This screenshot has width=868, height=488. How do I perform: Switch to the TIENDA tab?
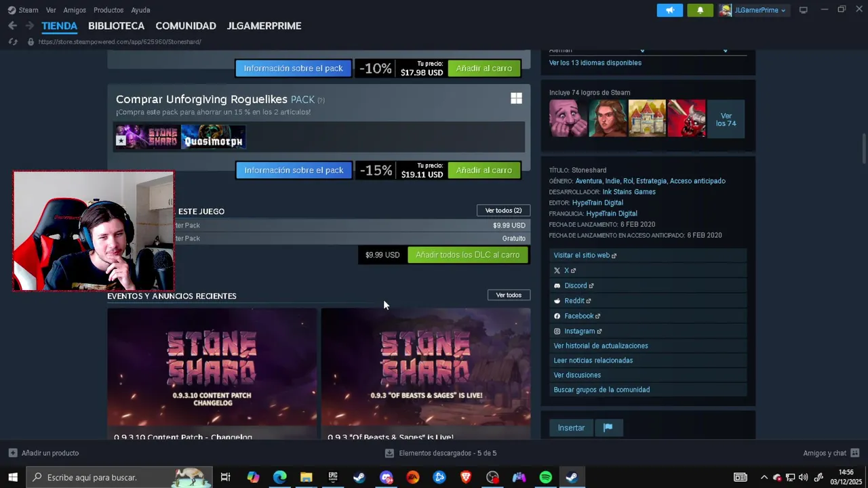click(x=60, y=26)
